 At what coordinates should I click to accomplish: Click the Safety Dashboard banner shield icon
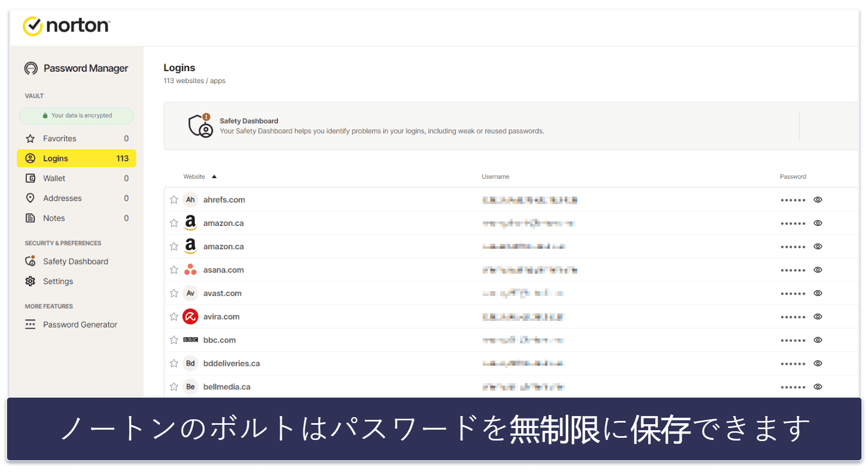[200, 125]
